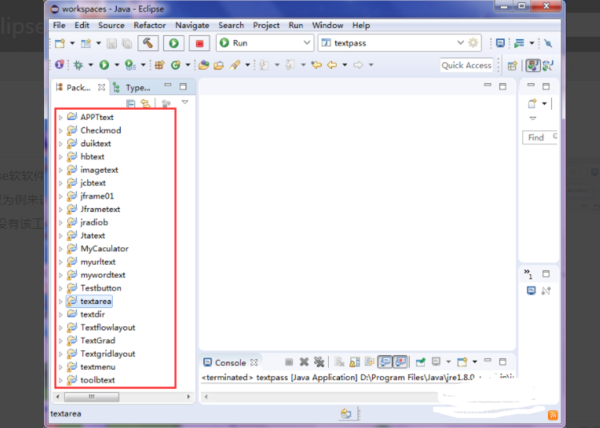
Task: Click the Build hammer button
Action: click(x=148, y=43)
